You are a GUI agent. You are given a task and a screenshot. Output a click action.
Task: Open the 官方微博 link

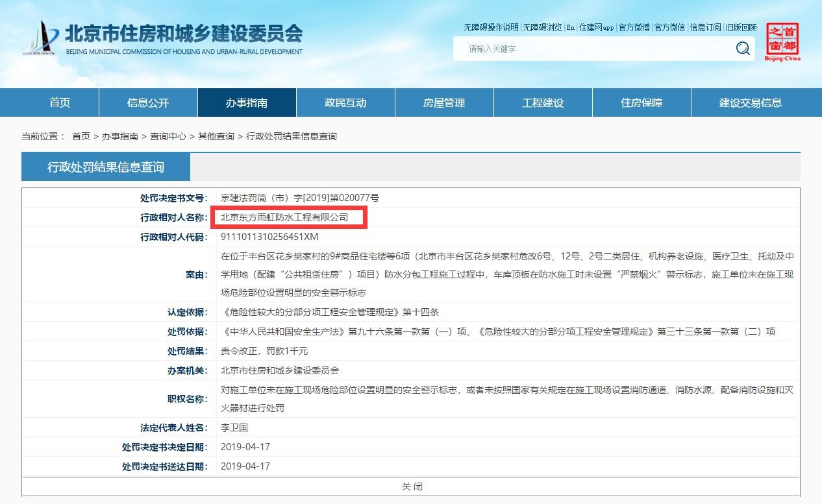tap(634, 27)
